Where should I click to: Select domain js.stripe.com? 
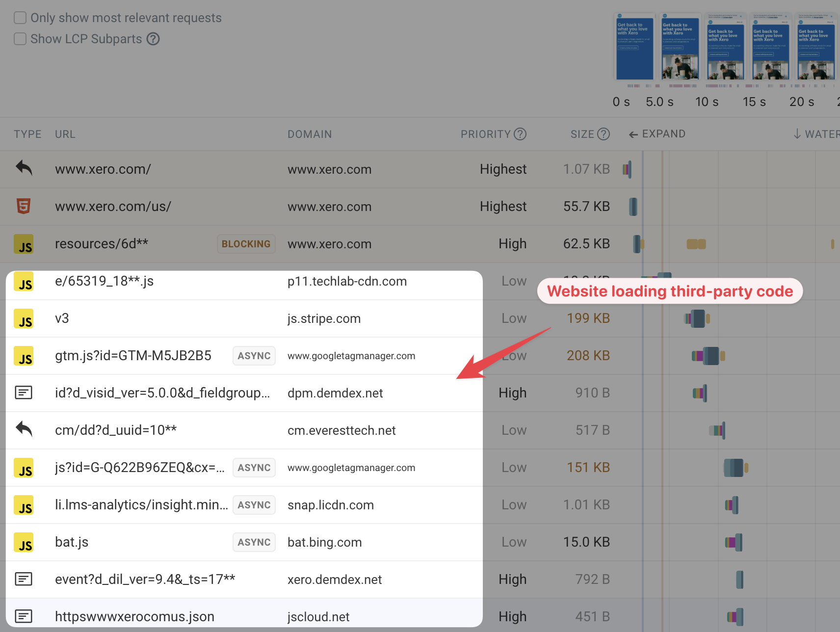pyautogui.click(x=324, y=319)
